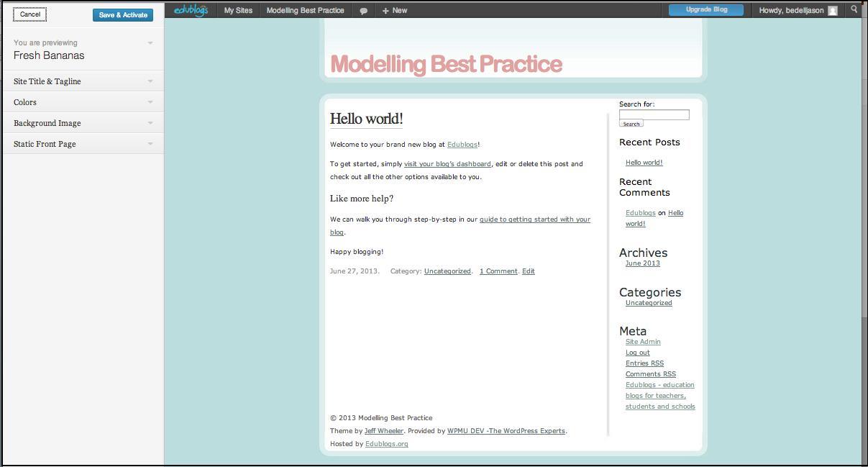Open Modelling Best Practice admin bar menu

tap(305, 11)
